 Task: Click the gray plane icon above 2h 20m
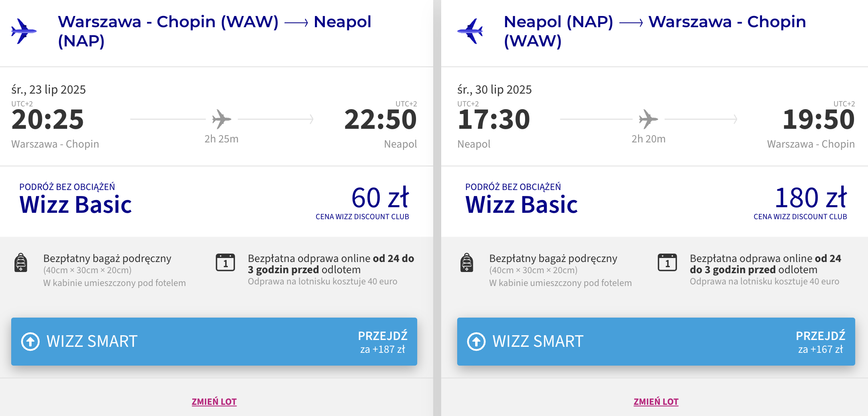pos(648,119)
